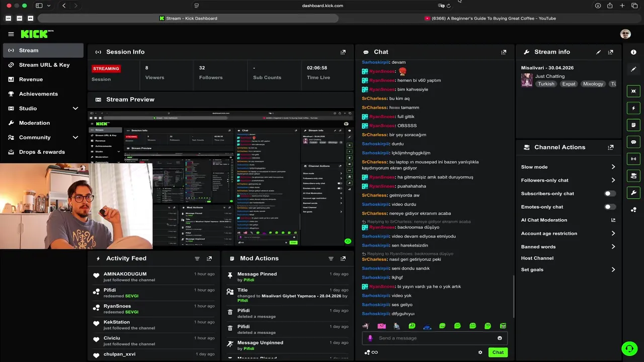Open the hamburger menu beside Kick logo

point(11,34)
